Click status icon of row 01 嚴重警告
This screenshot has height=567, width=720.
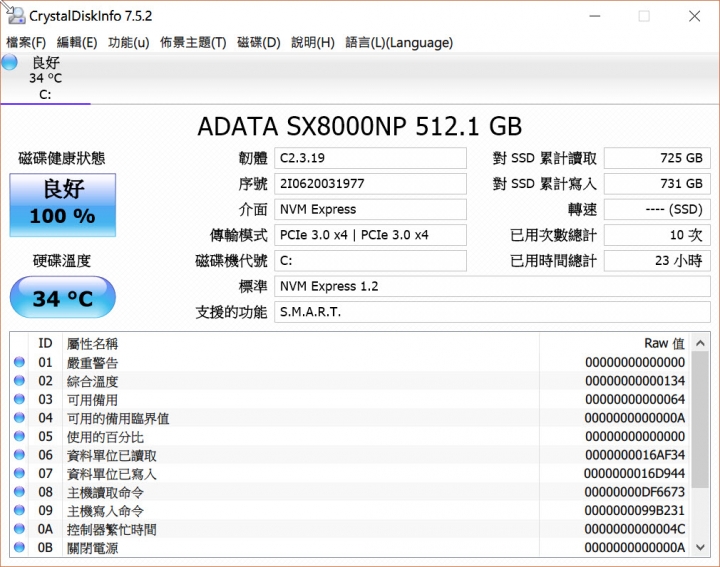pyautogui.click(x=19, y=362)
